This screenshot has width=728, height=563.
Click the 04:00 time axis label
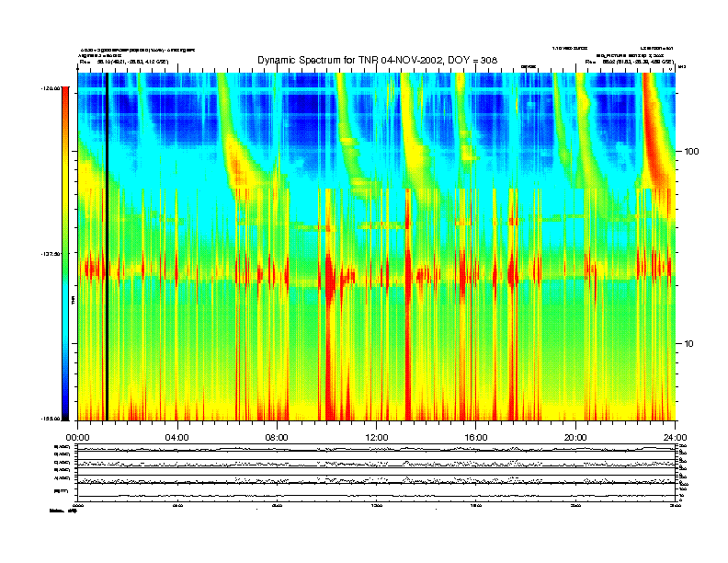(177, 438)
